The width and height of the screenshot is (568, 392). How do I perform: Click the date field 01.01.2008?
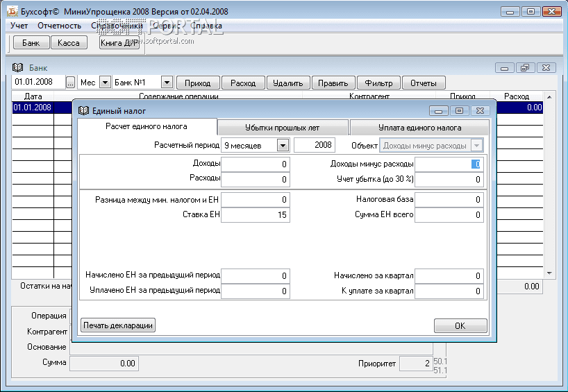38,82
